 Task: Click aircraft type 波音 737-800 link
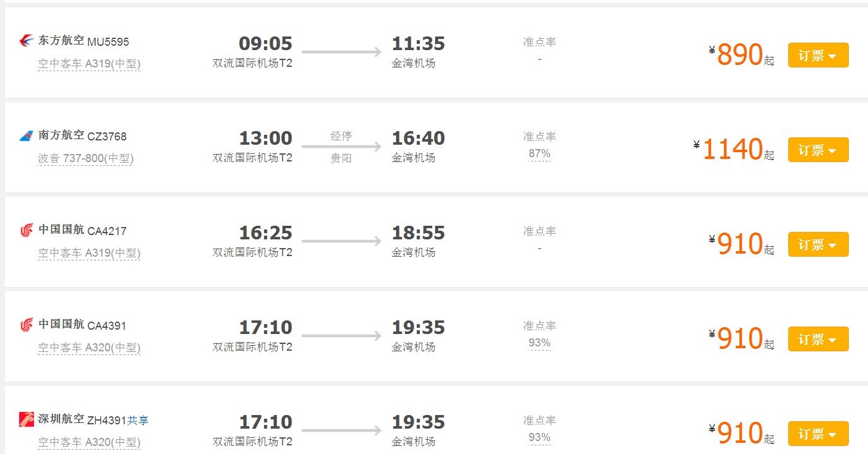(85, 158)
